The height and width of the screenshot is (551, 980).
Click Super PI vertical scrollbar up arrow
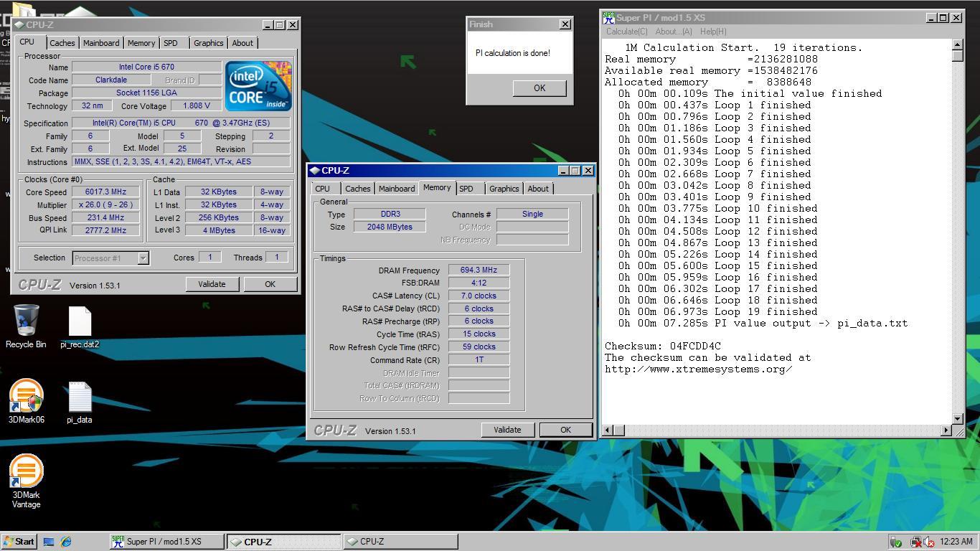coord(957,44)
